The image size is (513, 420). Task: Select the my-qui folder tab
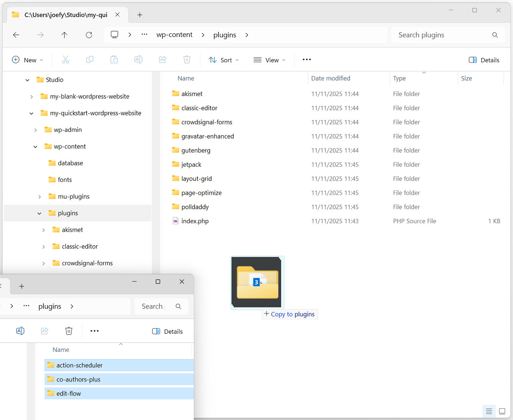(62, 15)
